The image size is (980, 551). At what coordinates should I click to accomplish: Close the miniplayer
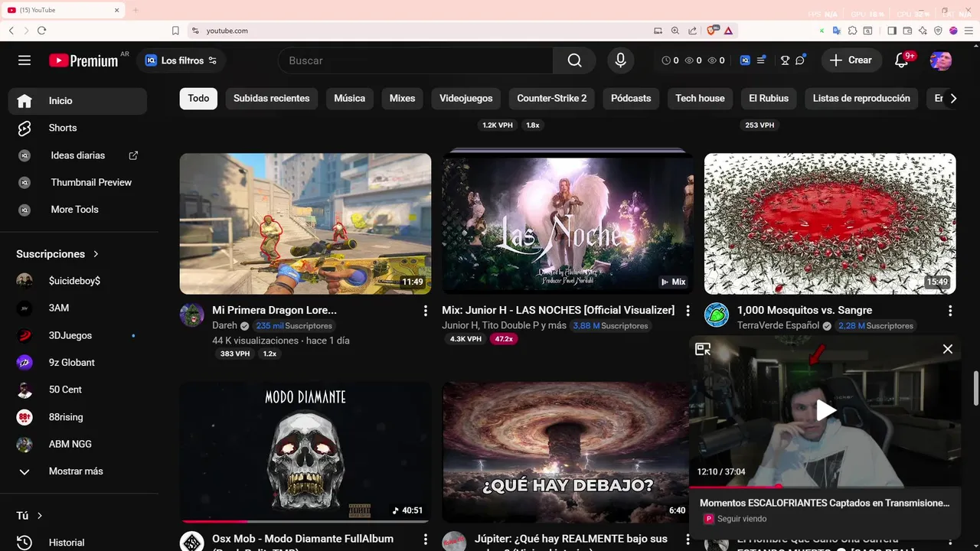click(x=948, y=349)
